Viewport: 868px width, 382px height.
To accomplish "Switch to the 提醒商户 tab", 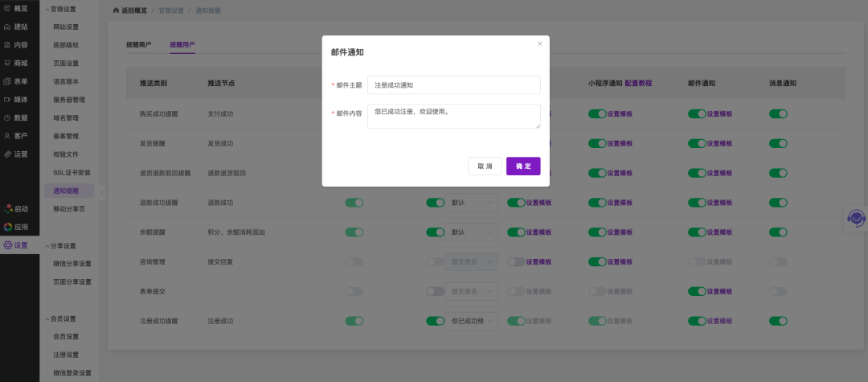I will click(x=139, y=44).
